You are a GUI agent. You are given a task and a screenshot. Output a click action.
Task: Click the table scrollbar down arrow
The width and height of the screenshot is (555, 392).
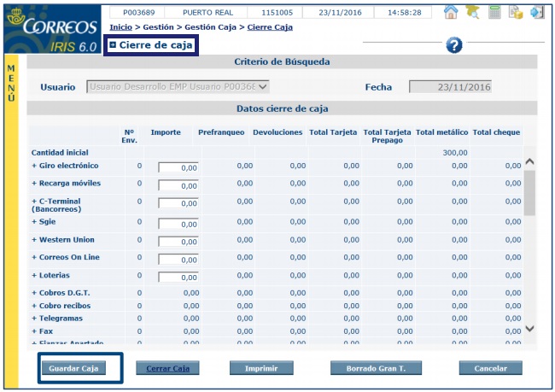point(529,329)
